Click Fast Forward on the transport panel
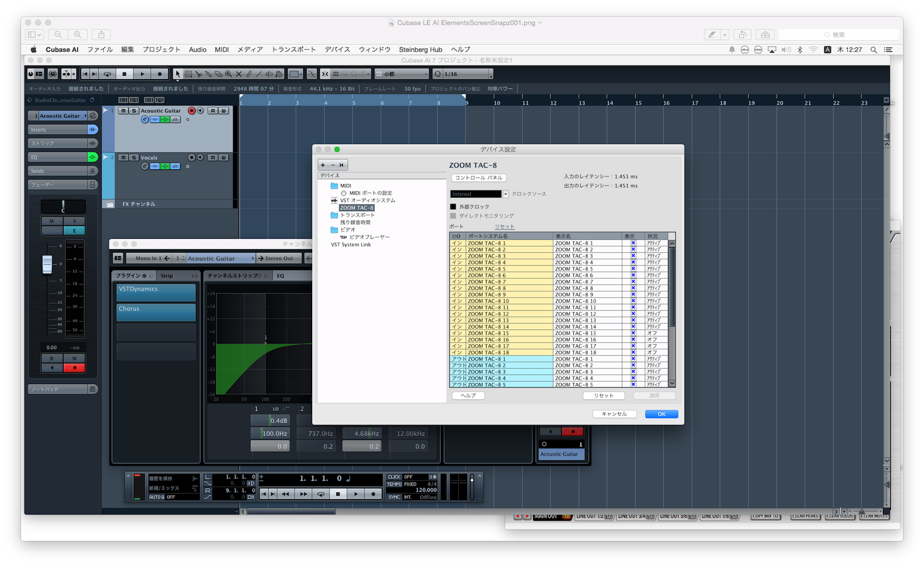The image size is (924, 566). [x=303, y=494]
